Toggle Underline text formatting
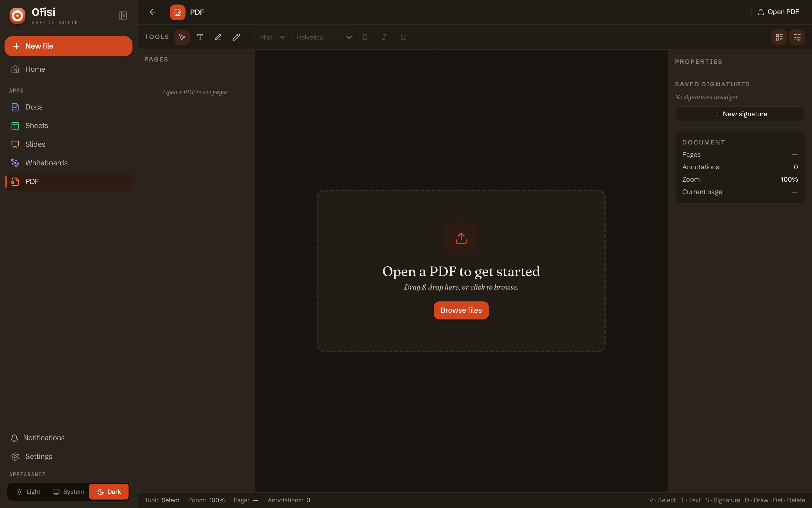The image size is (812, 508). 403,37
